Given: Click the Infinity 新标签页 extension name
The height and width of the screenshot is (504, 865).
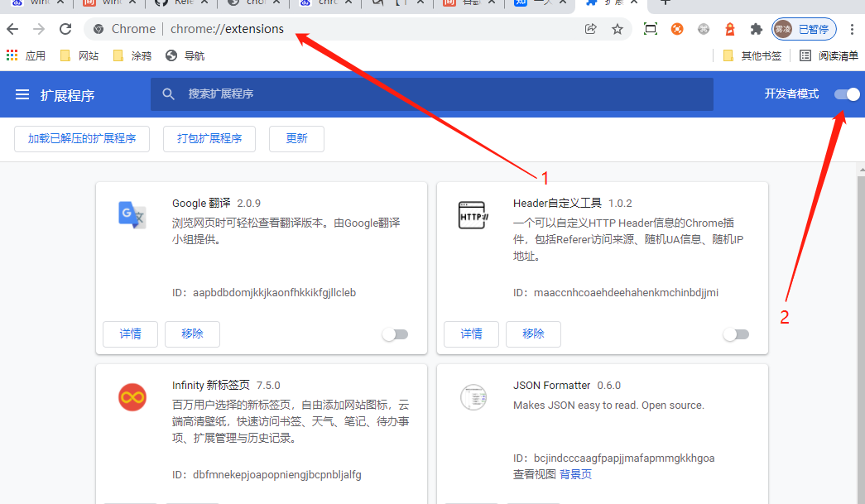Looking at the screenshot, I should 211,385.
